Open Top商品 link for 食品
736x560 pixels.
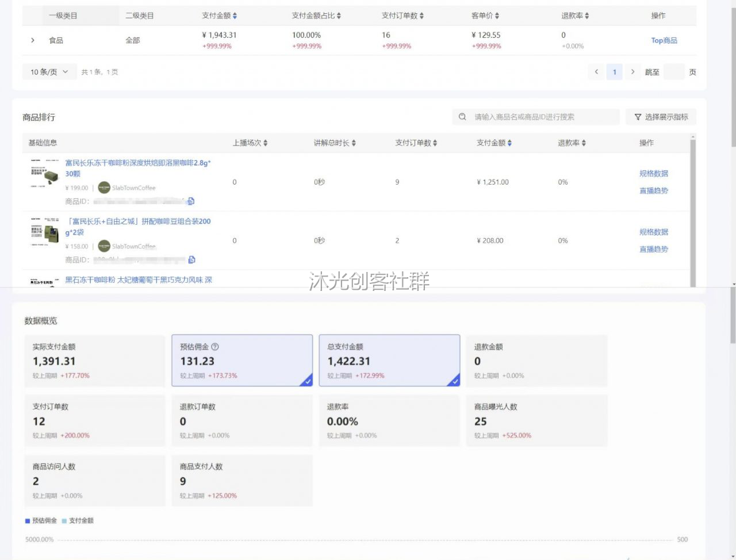tap(664, 40)
